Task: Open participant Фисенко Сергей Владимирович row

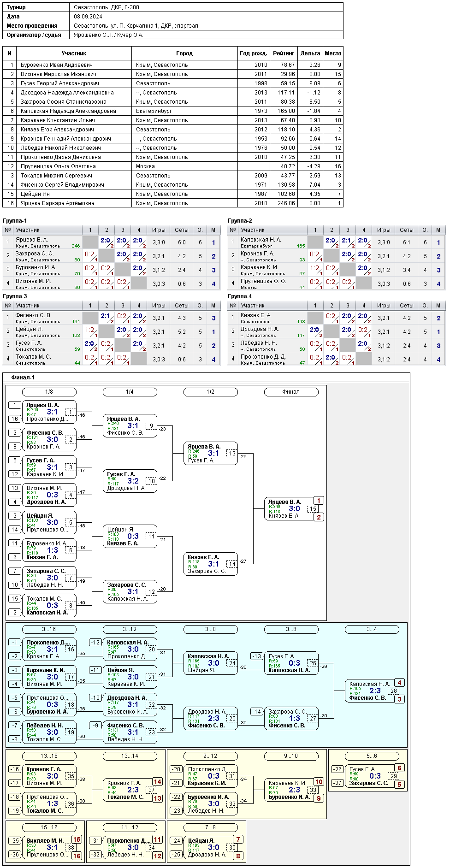Action: click(172, 185)
